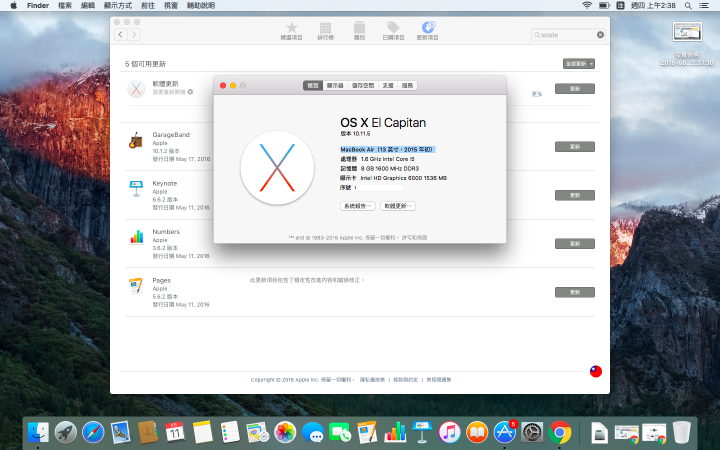The image size is (720, 450).
Task: Update Keynote with its 更新 button
Action: point(575,195)
